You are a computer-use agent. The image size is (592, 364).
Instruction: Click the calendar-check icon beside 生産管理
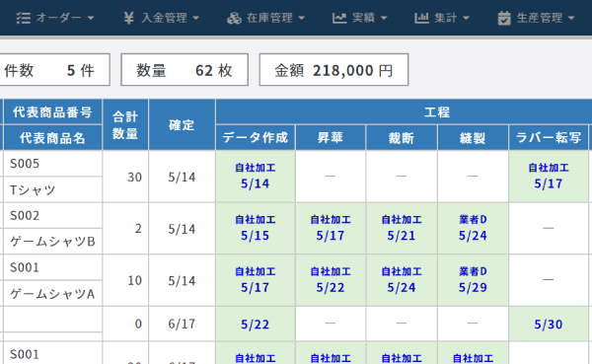point(504,18)
